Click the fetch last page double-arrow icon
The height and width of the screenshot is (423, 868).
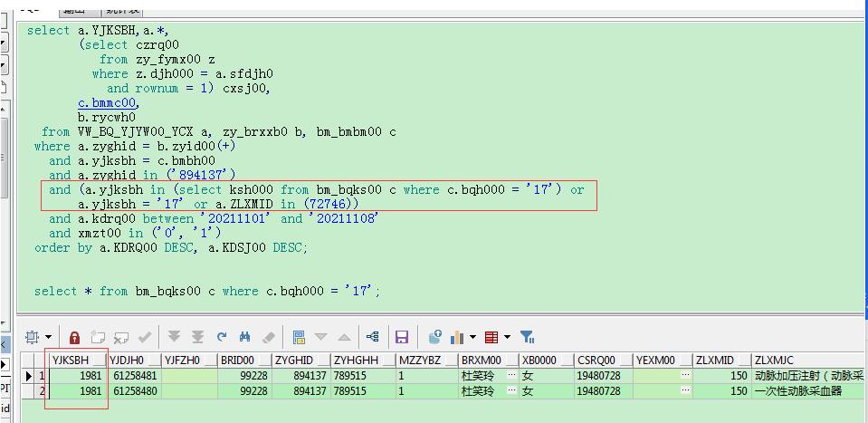(197, 337)
